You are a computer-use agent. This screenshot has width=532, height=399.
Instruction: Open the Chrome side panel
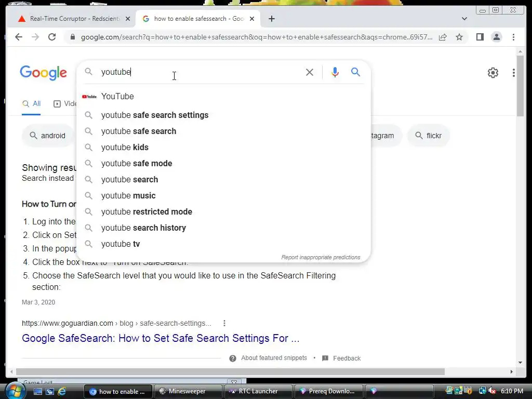pyautogui.click(x=480, y=37)
